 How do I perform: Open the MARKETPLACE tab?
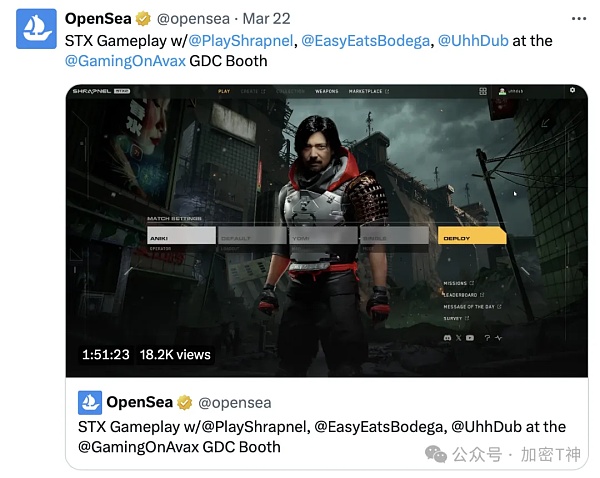pyautogui.click(x=368, y=91)
